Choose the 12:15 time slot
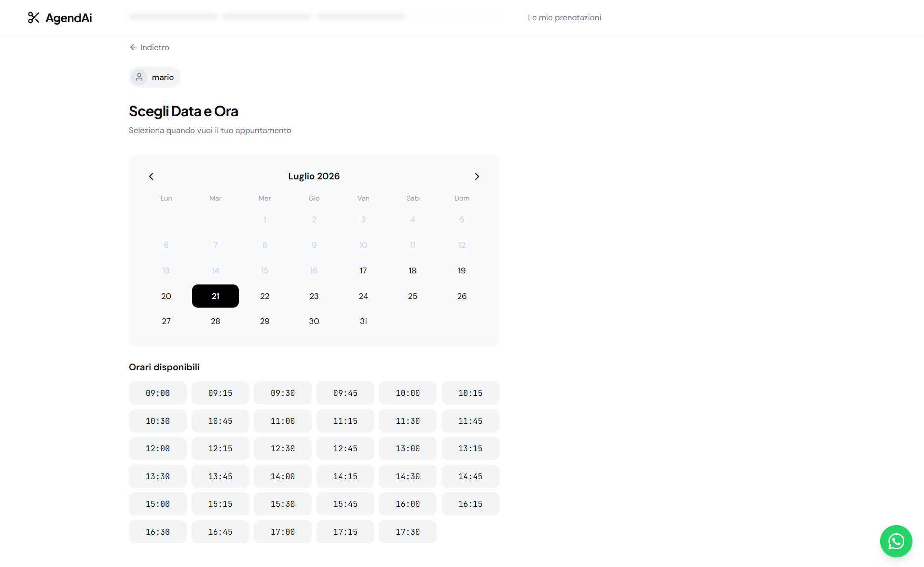The image size is (924, 567). [x=221, y=448]
